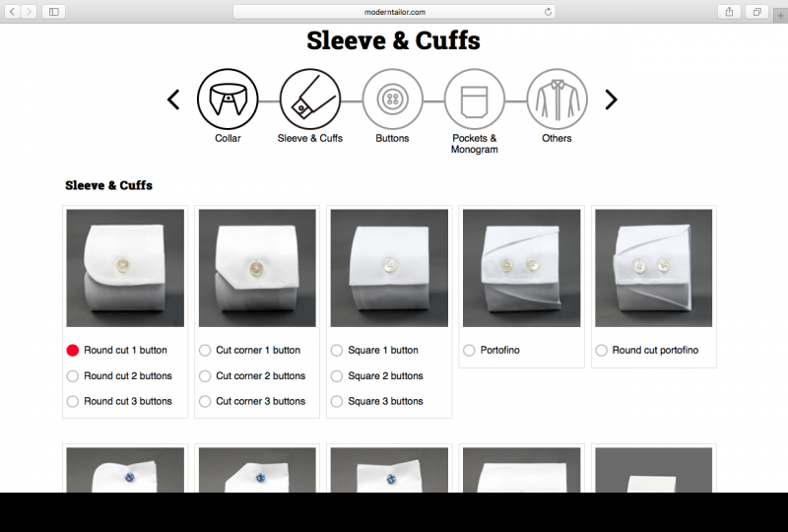Click the Round cut portofino cuff image
Viewport: 788px width, 532px height.
pos(653,268)
